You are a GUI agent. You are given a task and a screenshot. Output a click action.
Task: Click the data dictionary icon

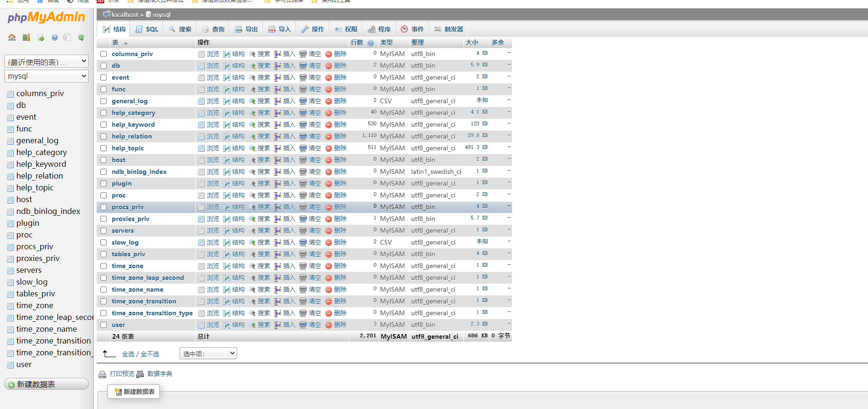pos(140,375)
